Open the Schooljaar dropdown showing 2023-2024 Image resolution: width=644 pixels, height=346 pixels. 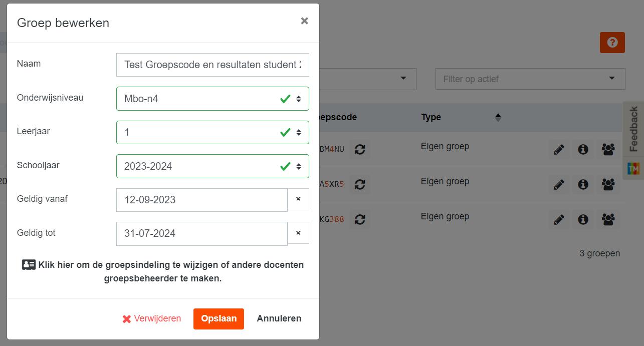[212, 166]
